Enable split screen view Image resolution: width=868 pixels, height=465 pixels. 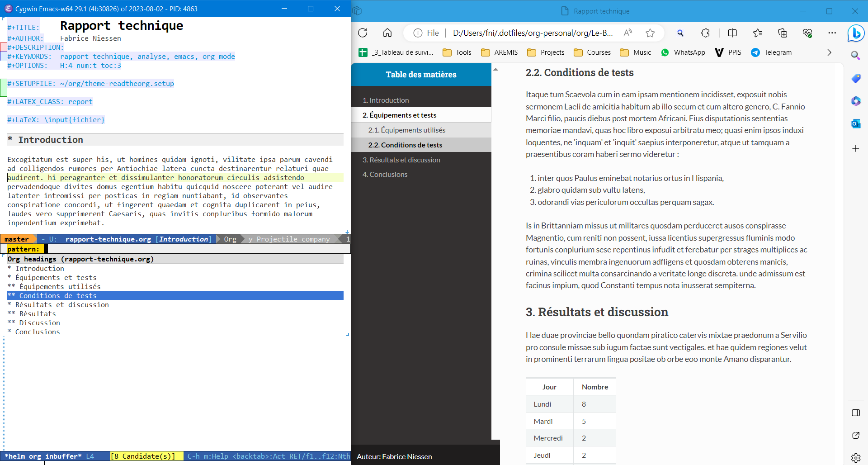(732, 33)
